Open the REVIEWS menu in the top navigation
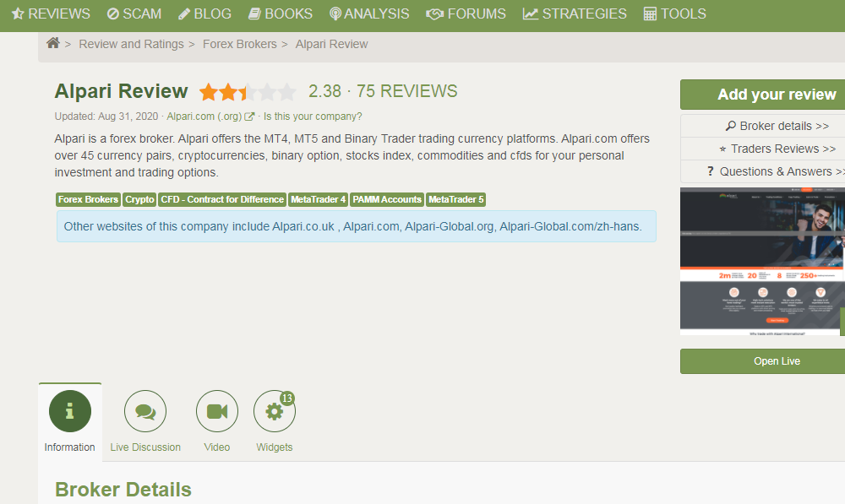Screen dimensions: 845x504 [51, 14]
